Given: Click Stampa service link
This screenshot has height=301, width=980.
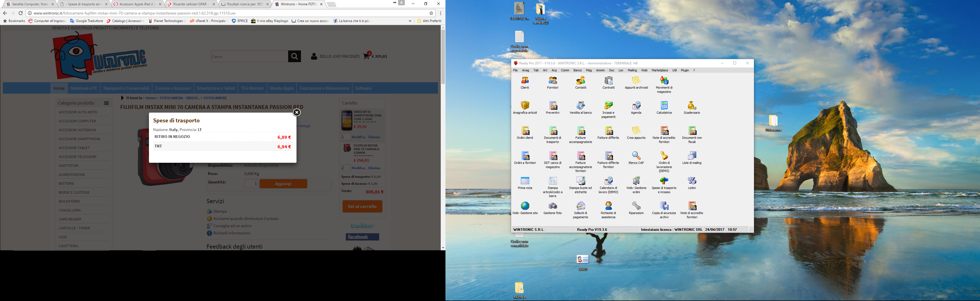Looking at the screenshot, I should [x=220, y=212].
